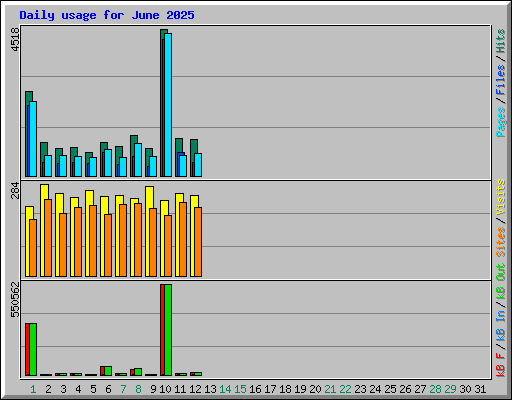
Task: Click the orange Sites bar for day 12
Action: [198, 242]
